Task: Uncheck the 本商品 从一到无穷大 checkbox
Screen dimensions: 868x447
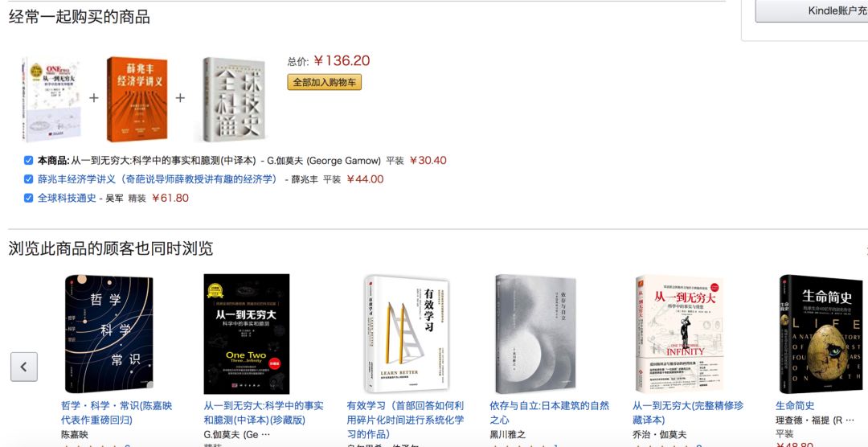Action: click(x=29, y=161)
